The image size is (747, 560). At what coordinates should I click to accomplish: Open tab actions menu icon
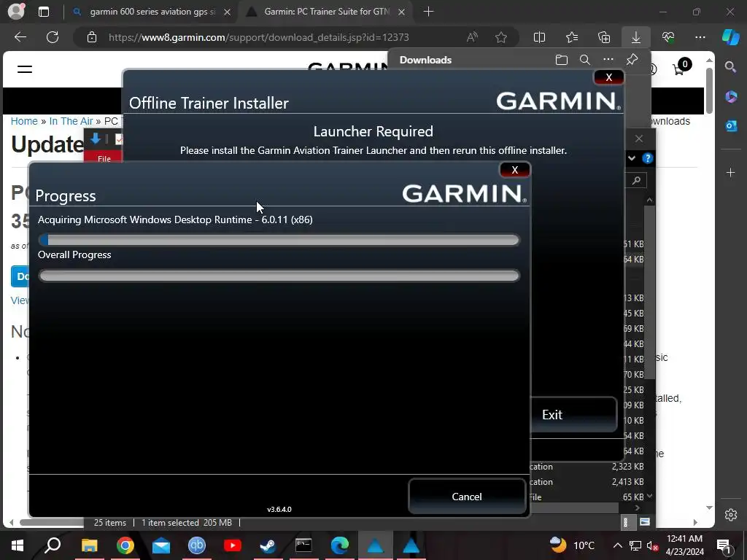(x=44, y=12)
